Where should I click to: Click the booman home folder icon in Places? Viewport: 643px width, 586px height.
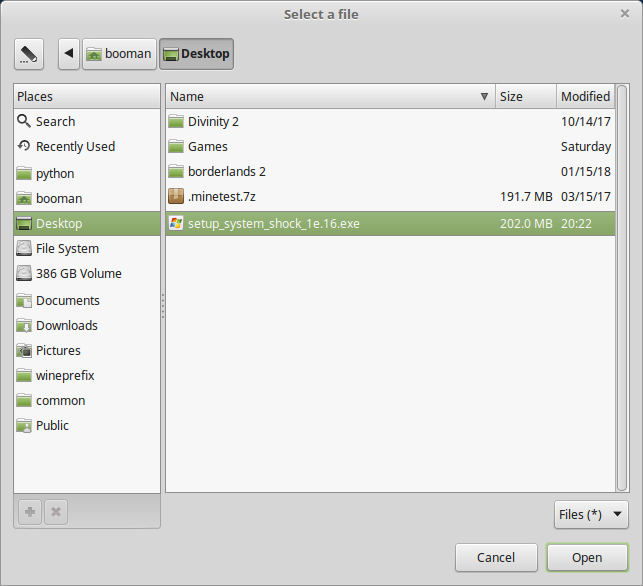[24, 198]
